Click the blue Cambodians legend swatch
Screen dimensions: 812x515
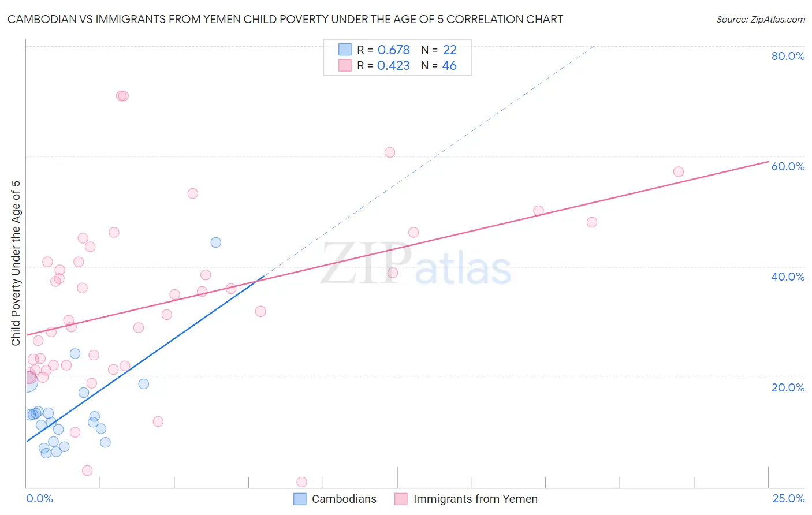(x=300, y=499)
